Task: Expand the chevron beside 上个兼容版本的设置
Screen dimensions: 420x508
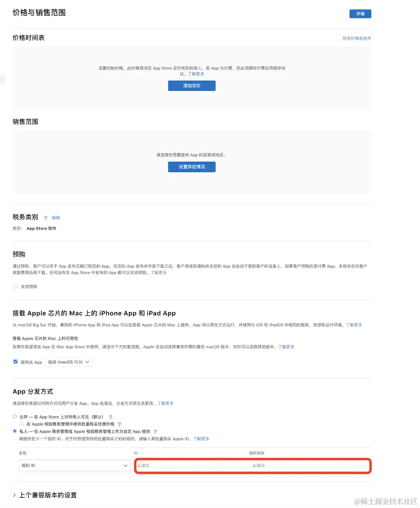Action: [15, 495]
